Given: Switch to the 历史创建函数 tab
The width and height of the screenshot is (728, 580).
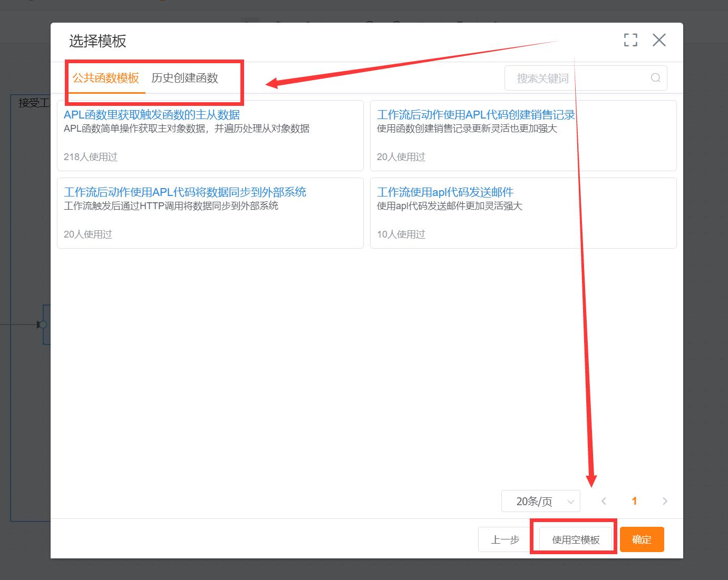Looking at the screenshot, I should pyautogui.click(x=185, y=78).
